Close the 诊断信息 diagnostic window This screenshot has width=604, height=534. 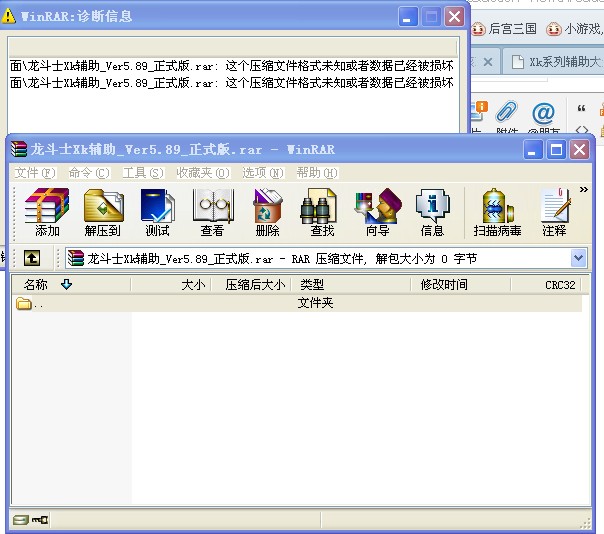click(454, 17)
